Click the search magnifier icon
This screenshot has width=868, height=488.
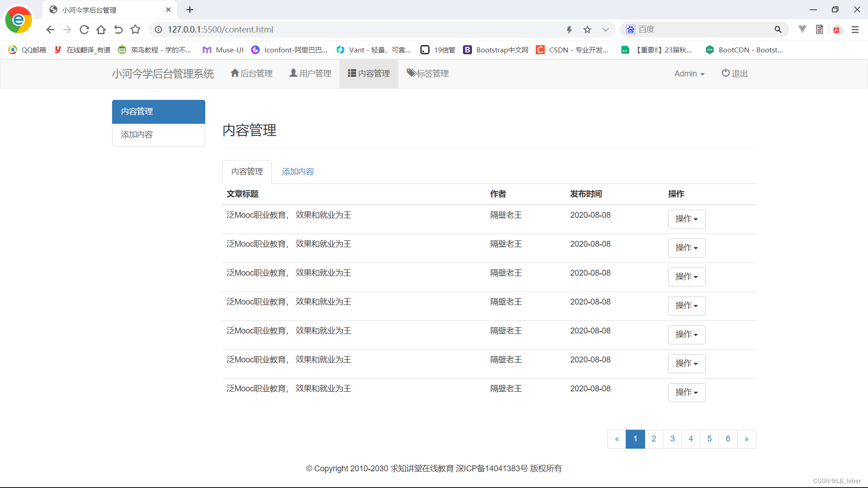[778, 29]
